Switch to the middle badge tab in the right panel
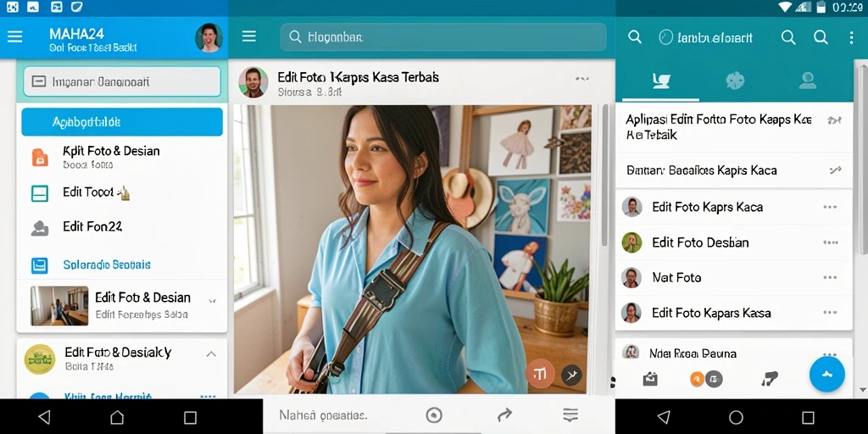868x434 pixels. pyautogui.click(x=735, y=81)
